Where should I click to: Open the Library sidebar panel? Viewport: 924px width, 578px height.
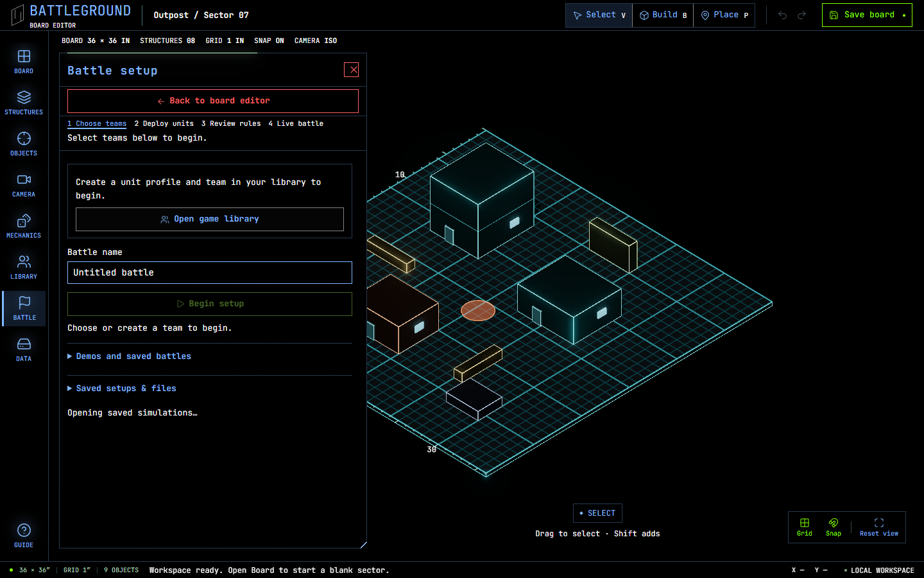click(24, 267)
